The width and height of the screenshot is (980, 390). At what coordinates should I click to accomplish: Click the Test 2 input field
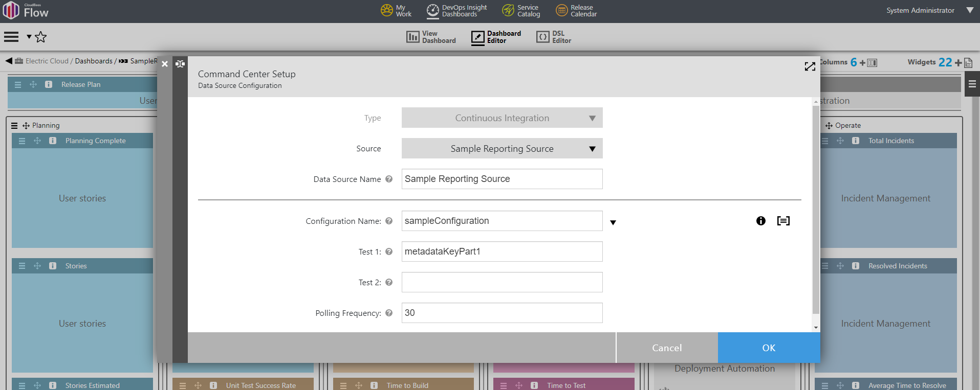502,282
